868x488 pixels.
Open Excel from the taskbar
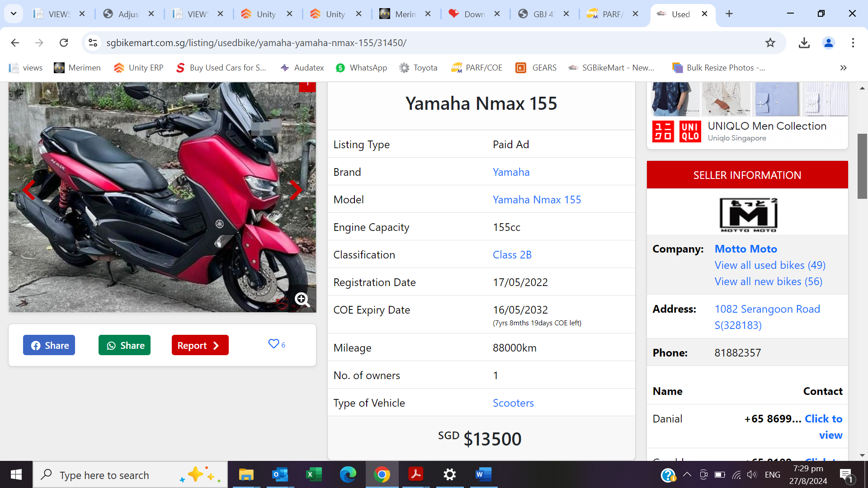click(314, 474)
